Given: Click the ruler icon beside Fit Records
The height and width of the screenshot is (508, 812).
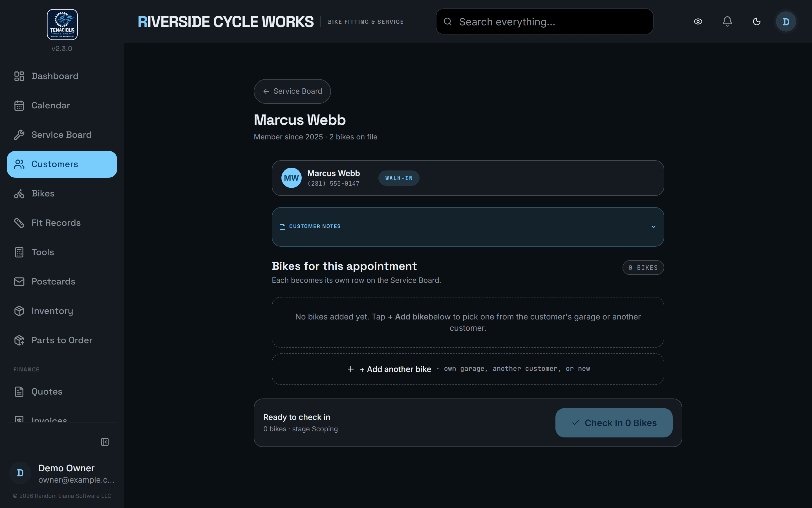Looking at the screenshot, I should pyautogui.click(x=19, y=223).
